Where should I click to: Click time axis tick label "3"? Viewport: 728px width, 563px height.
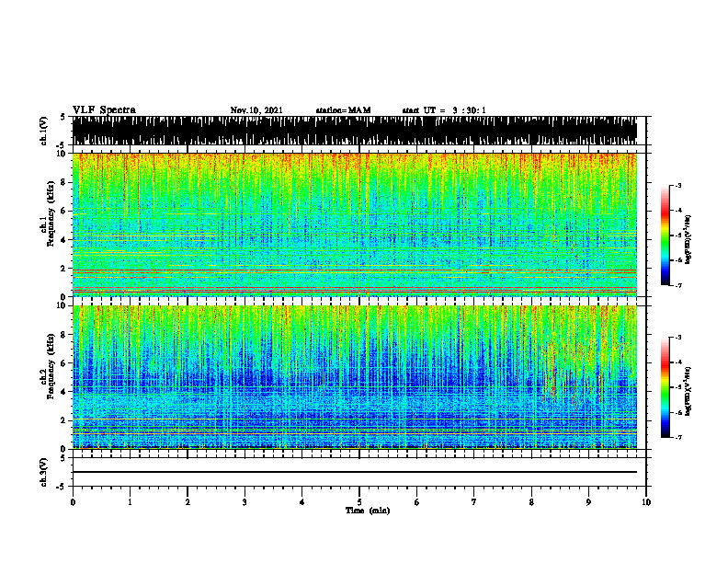[245, 502]
